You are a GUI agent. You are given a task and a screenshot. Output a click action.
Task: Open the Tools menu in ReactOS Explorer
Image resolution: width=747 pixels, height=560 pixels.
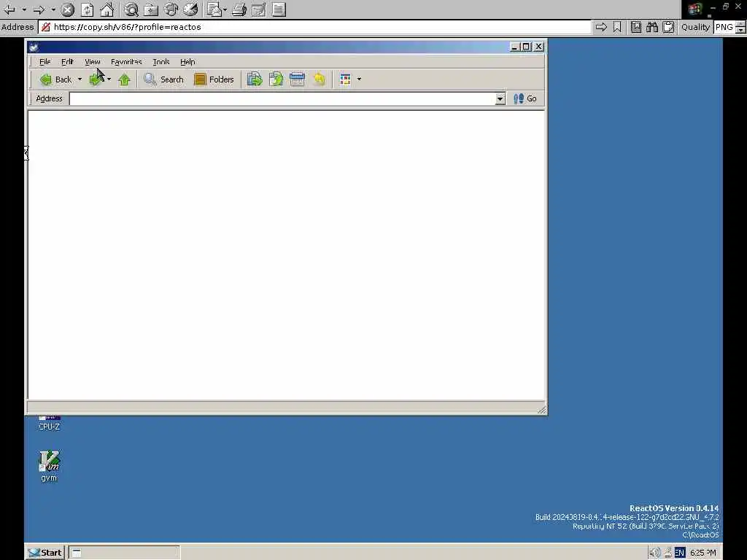pos(161,61)
